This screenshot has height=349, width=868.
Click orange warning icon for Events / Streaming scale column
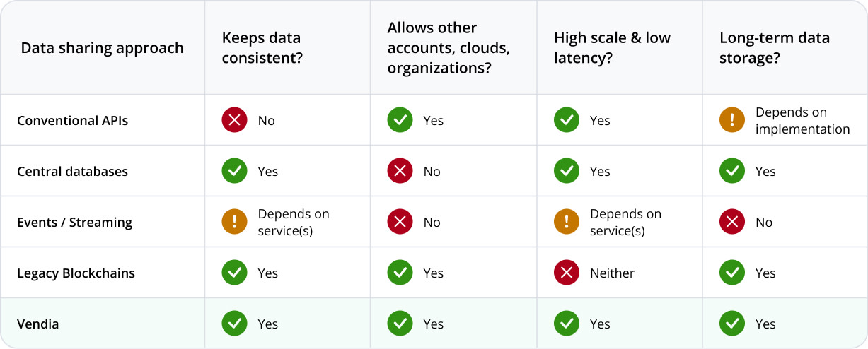click(x=567, y=222)
